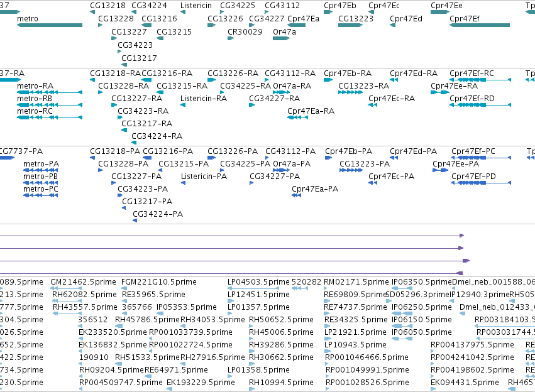Select the CG13218 gene feature
This screenshot has width=535, height=392.
click(92, 13)
